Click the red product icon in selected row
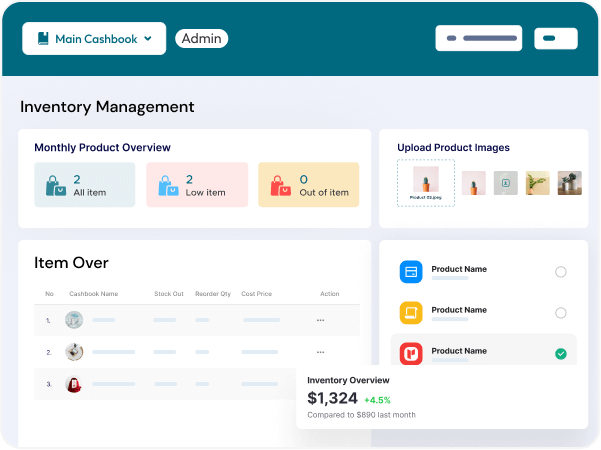Image resolution: width=601 pixels, height=450 pixels. click(411, 354)
